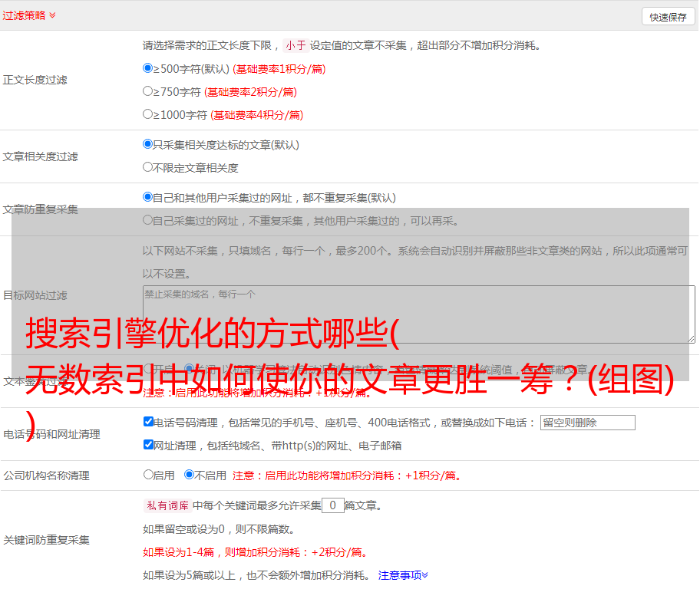Collapse the 过滤策略 section chevron
The width and height of the screenshot is (700, 589).
(x=52, y=15)
